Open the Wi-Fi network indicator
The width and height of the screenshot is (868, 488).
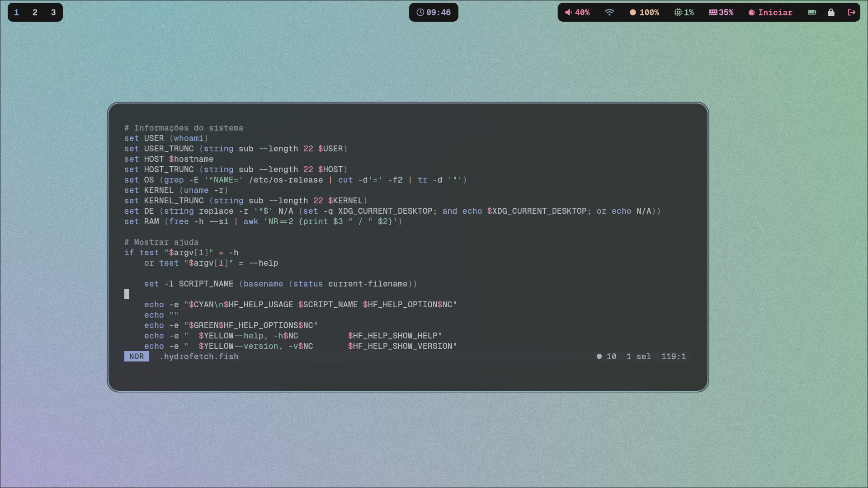tap(609, 12)
